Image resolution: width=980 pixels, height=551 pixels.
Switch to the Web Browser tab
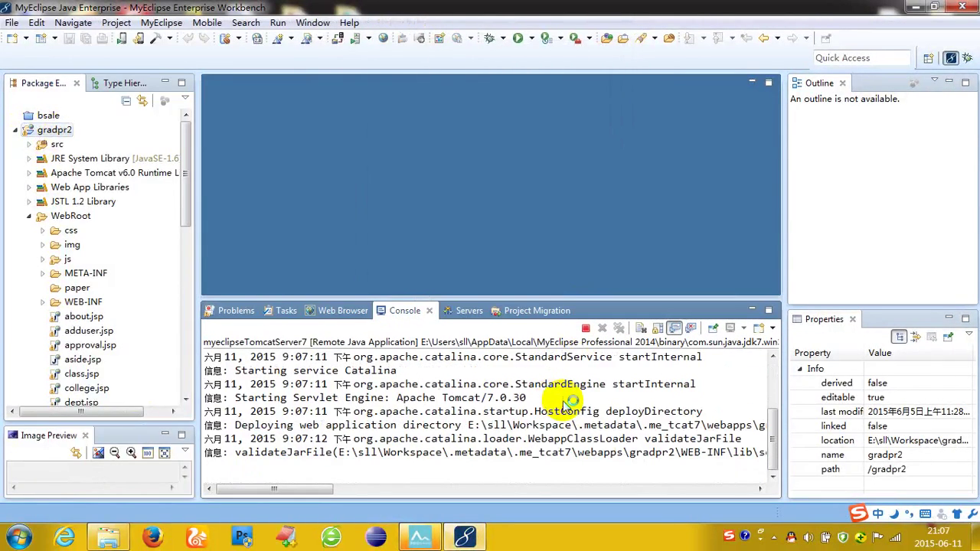tap(336, 311)
